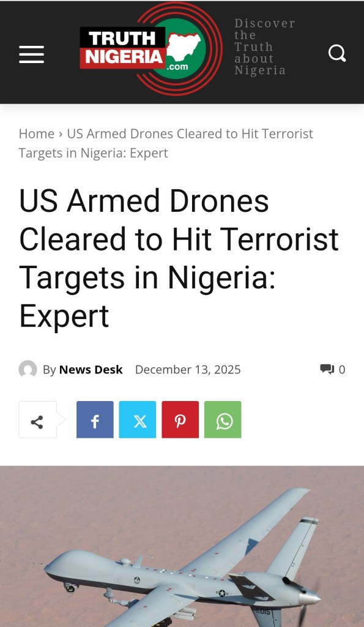Click the search magnifier icon

click(337, 53)
